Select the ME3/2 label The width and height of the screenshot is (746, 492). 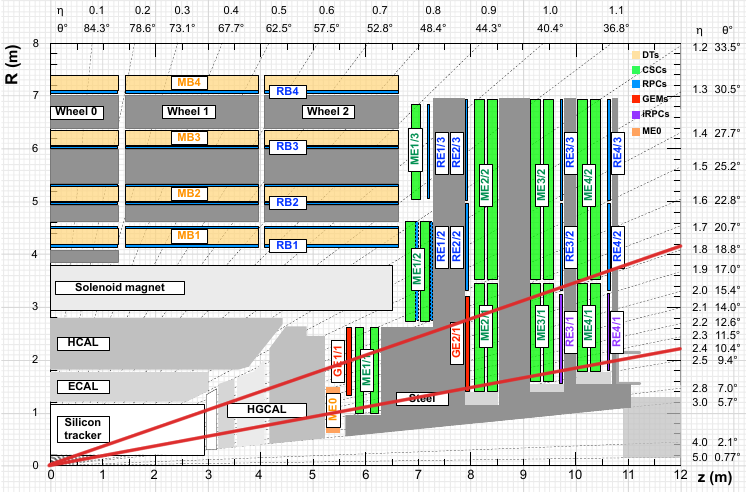541,186
